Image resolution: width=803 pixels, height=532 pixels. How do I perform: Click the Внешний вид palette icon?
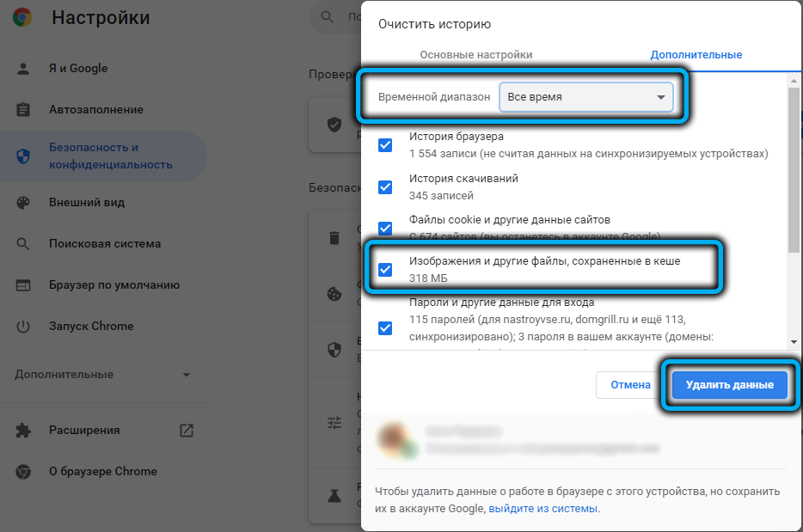pyautogui.click(x=23, y=203)
